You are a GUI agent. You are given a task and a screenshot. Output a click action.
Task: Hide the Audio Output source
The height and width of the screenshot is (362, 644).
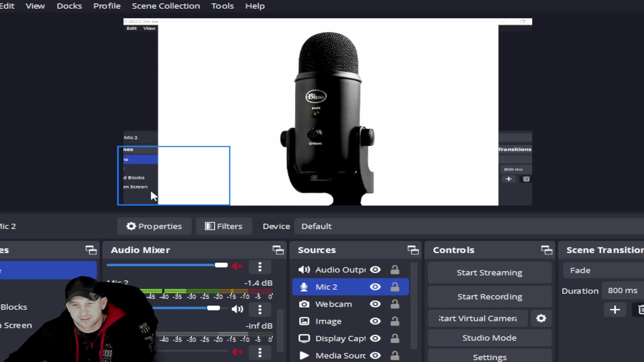[x=375, y=269]
